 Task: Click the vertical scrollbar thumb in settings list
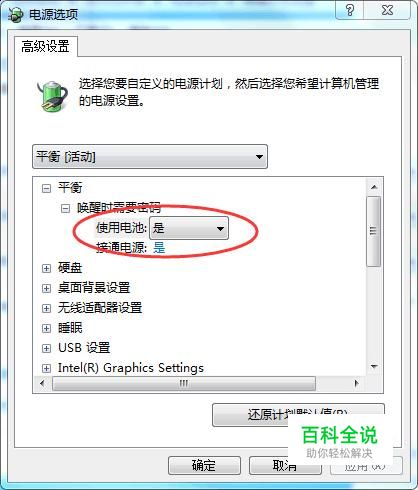click(x=374, y=231)
